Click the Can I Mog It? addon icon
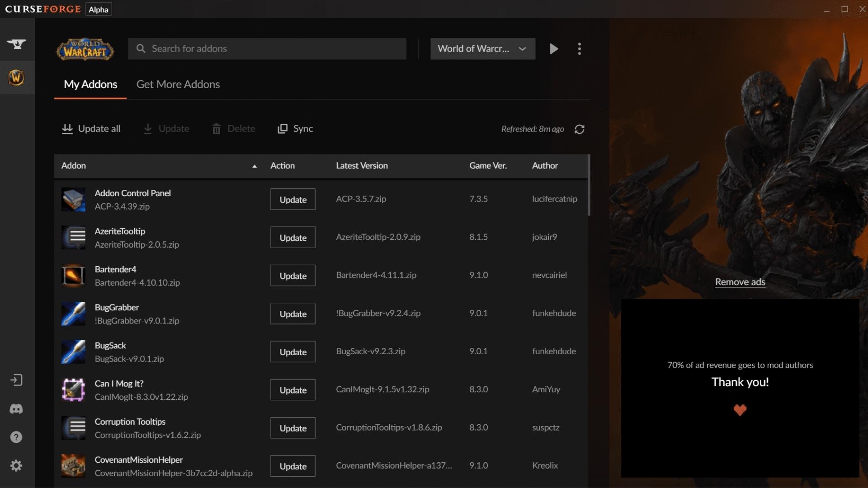Screen dimensions: 868x488 click(73, 390)
